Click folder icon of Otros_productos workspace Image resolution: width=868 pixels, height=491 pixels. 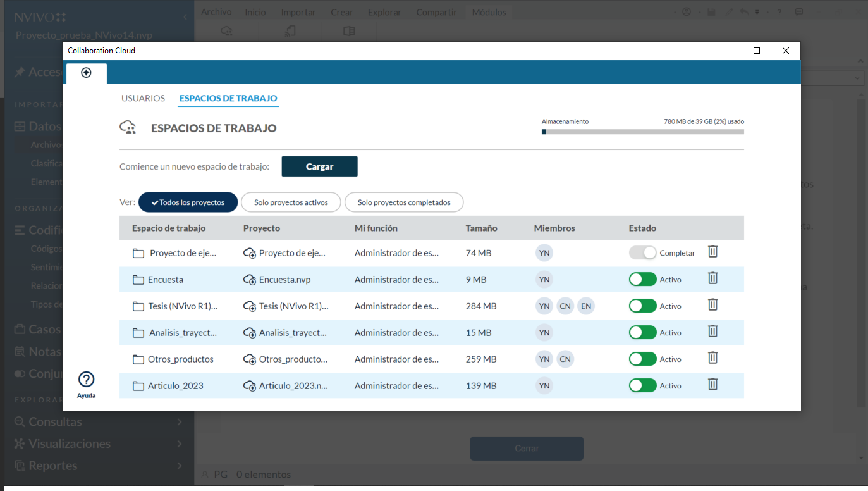[x=138, y=359]
